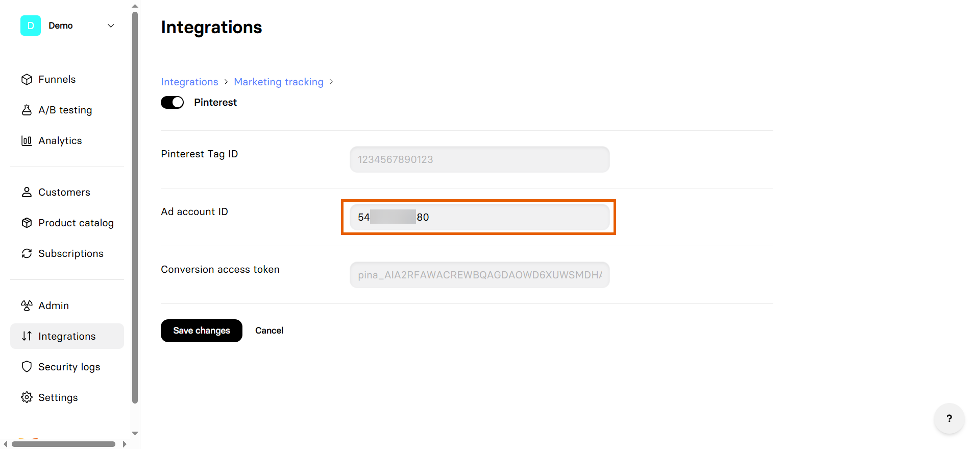This screenshot has width=980, height=449.
Task: Click the Demo workspace name
Action: coord(61,26)
